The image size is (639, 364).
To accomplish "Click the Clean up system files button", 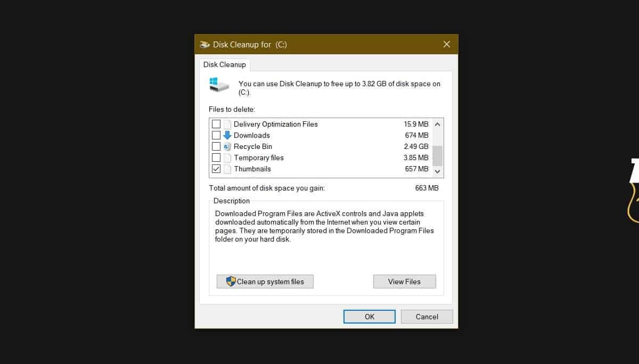I will [x=265, y=282].
